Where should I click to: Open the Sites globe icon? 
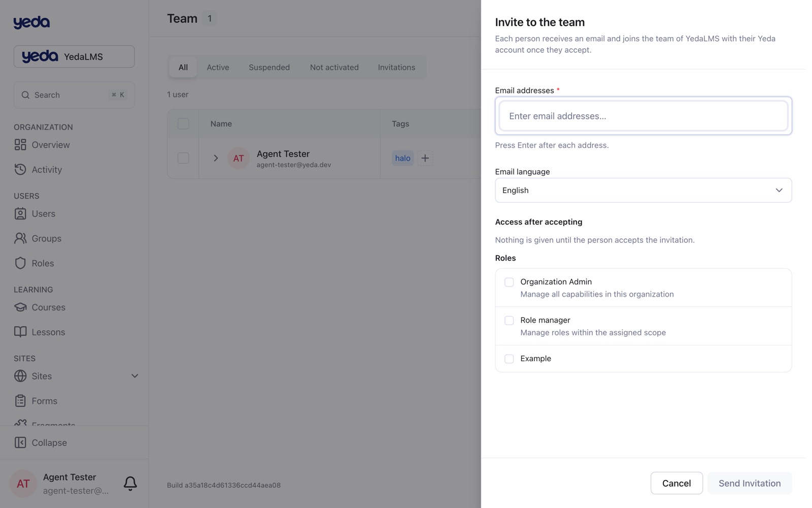tap(20, 376)
